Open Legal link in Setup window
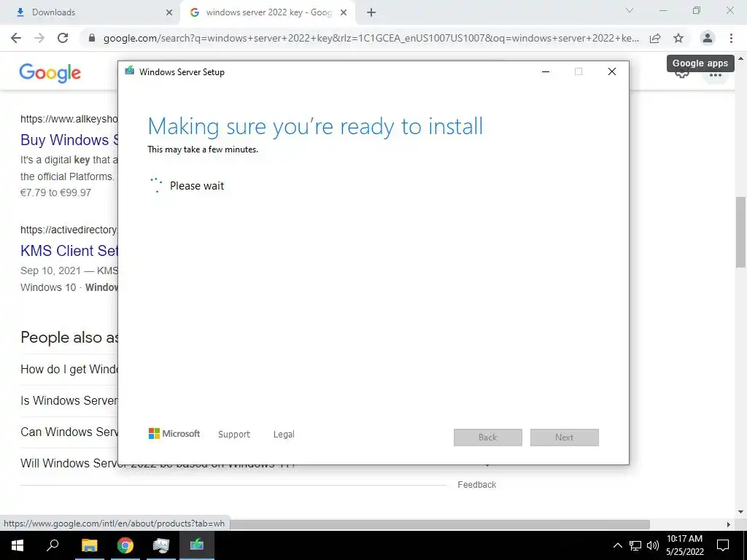 [x=284, y=435]
